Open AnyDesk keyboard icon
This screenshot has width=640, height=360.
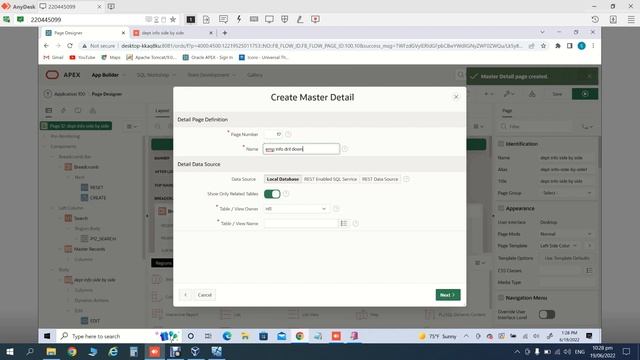(x=254, y=19)
